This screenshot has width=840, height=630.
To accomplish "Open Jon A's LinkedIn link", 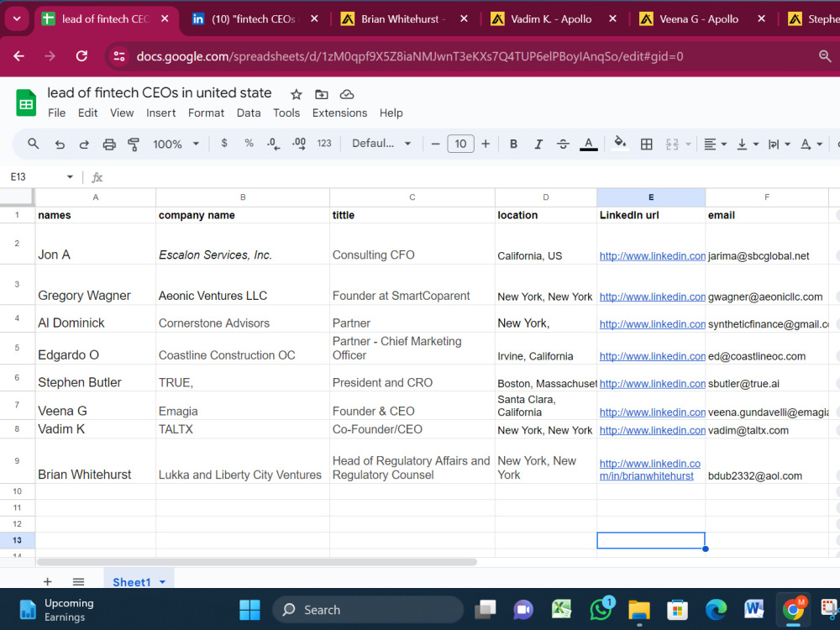I will coord(652,256).
